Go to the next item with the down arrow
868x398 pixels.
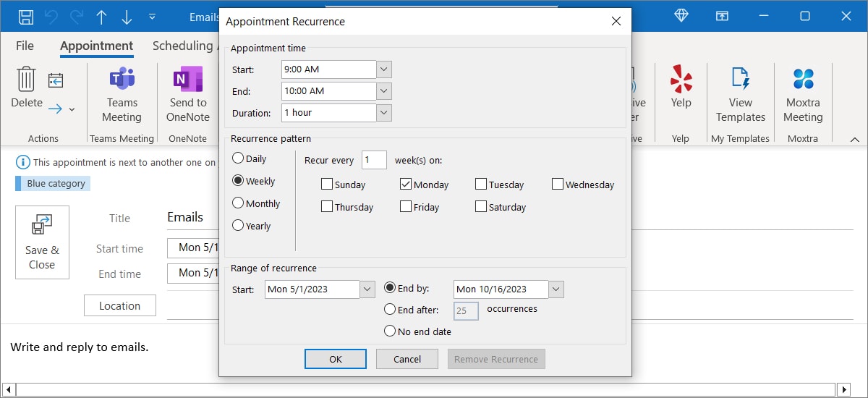tap(127, 16)
